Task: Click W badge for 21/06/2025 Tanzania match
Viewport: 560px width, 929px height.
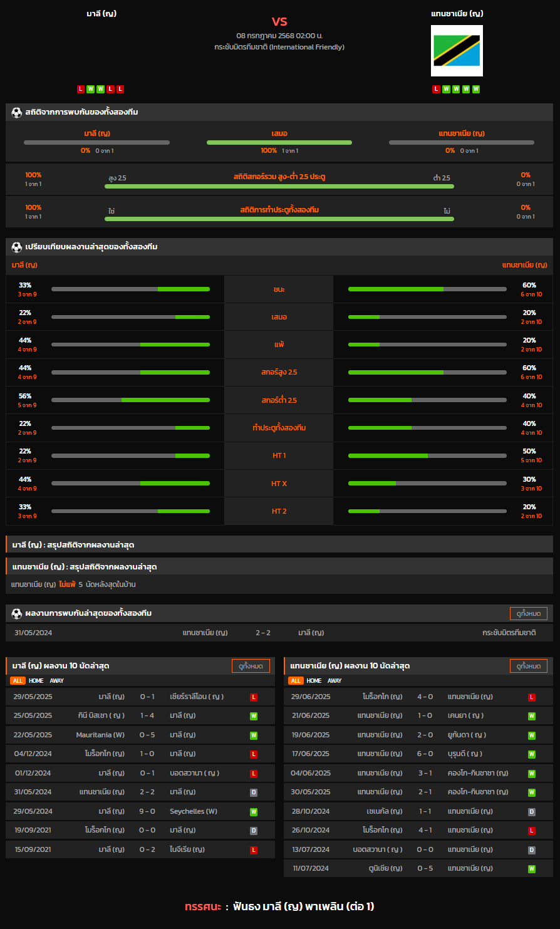Action: click(x=532, y=716)
